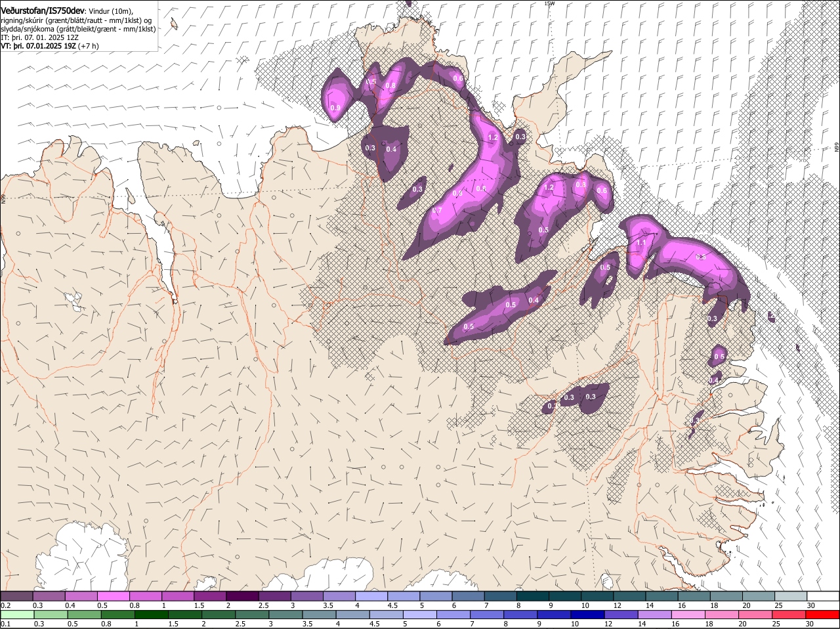The image size is (840, 629).
Task: Select the dark teal 9 snow legend swatch
Action: pos(565,596)
